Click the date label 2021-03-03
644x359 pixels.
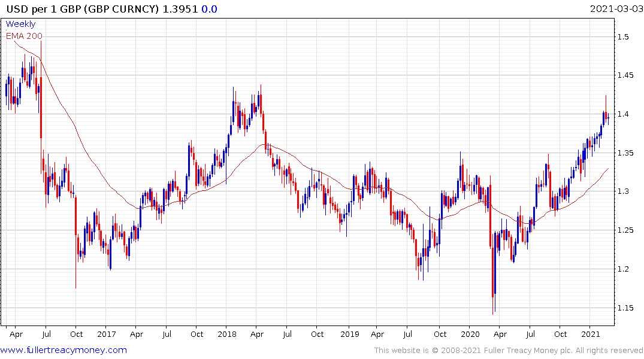pos(616,9)
